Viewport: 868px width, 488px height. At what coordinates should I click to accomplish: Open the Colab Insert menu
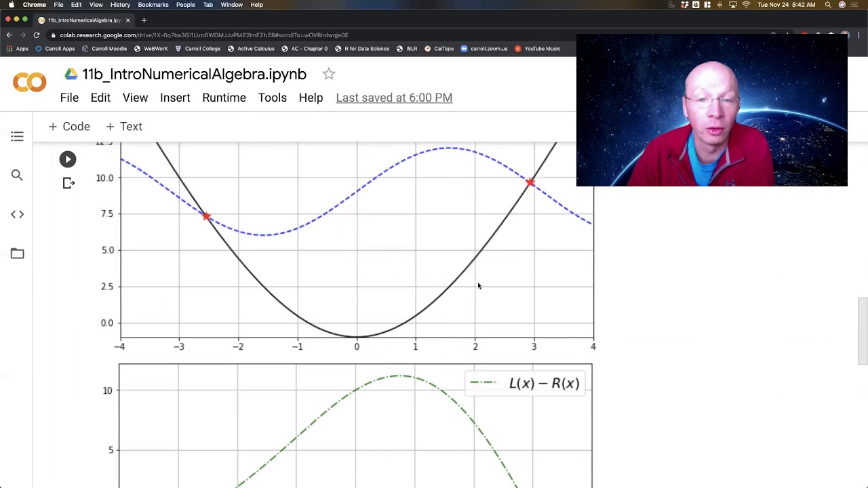coord(175,98)
